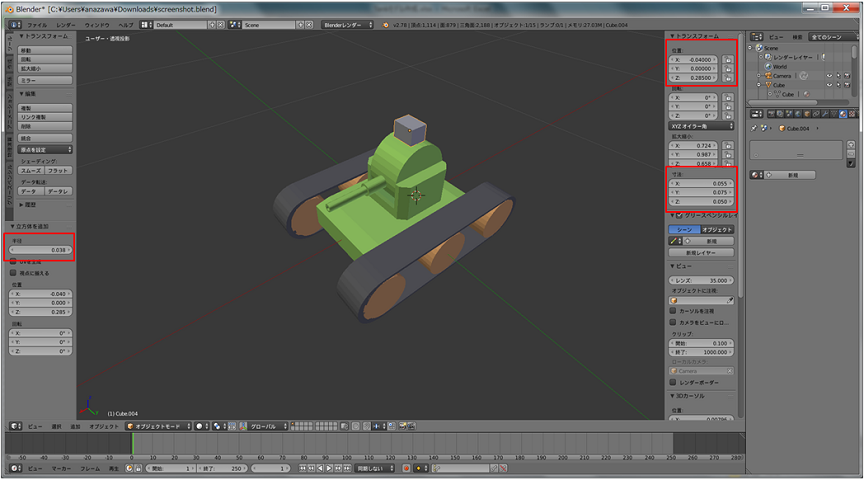Screen dimensions: 864x480
Task: Click the 寸法 X dimension field
Action: (700, 184)
